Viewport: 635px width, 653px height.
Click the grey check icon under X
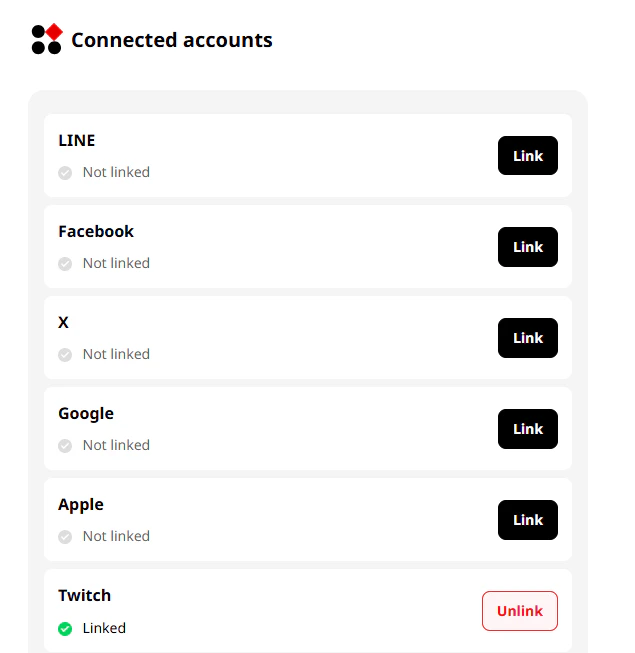tap(65, 355)
